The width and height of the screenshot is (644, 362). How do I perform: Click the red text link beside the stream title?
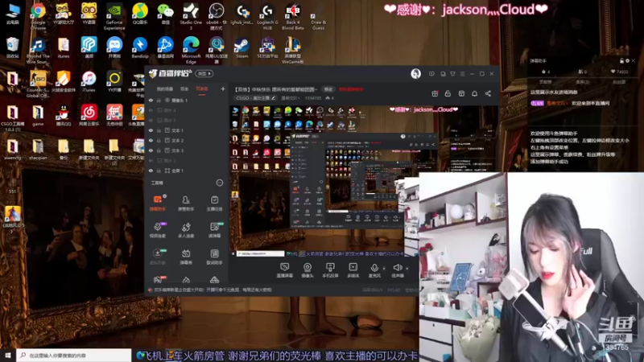point(351,89)
